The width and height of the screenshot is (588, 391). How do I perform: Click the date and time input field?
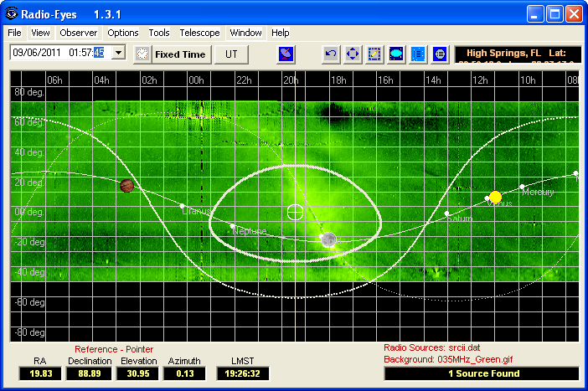(x=57, y=54)
